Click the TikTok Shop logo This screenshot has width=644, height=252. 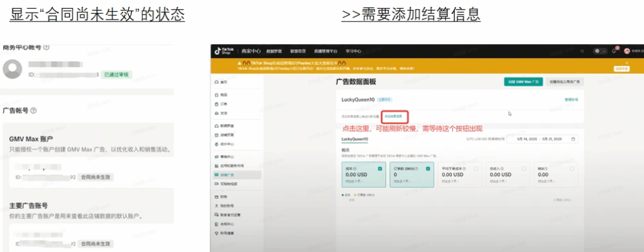tap(224, 51)
